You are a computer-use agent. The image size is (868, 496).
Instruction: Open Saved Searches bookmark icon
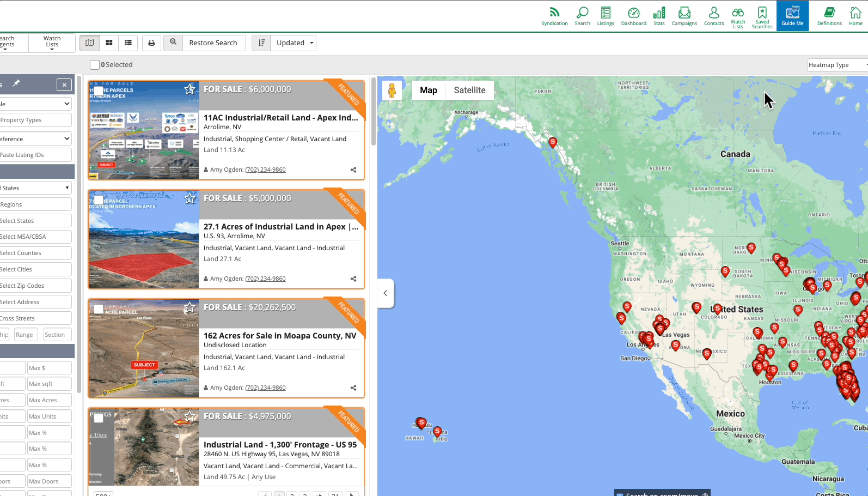pos(762,17)
